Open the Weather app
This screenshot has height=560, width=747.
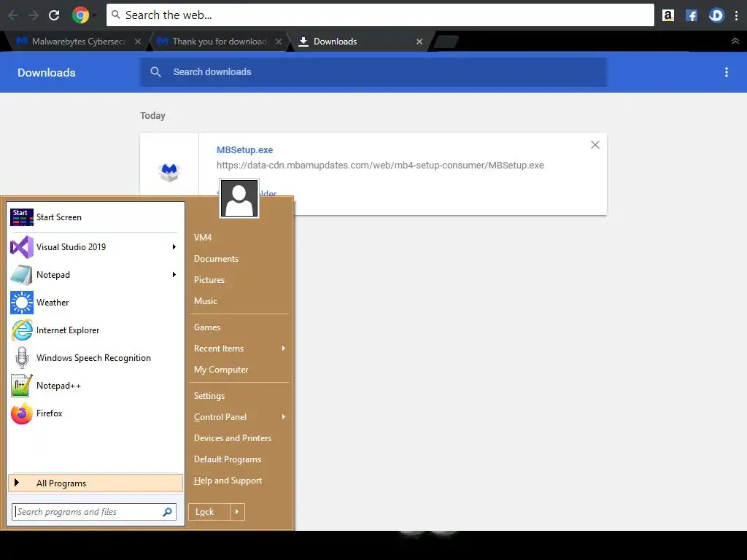pos(96,303)
